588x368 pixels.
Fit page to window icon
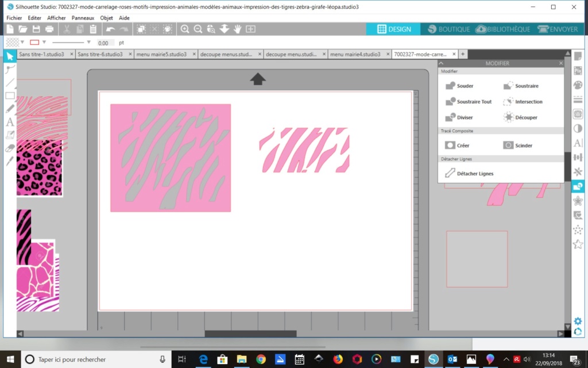point(250,29)
